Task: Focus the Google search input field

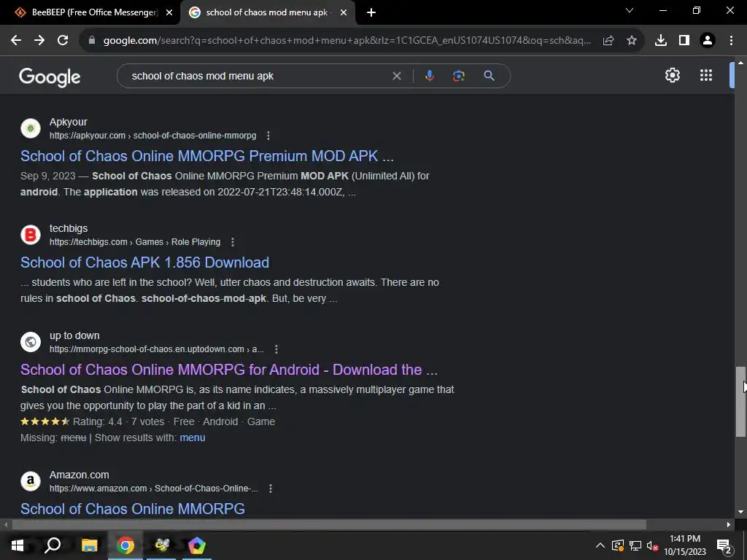Action: tap(258, 76)
